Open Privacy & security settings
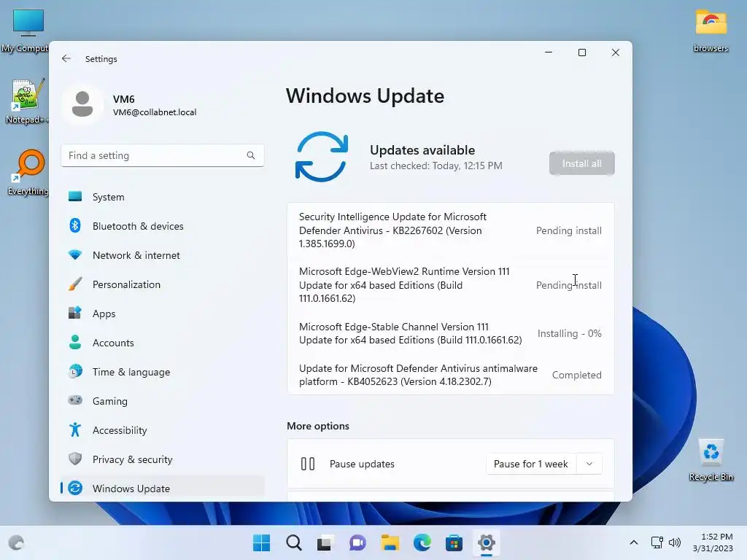Screen dimensions: 747x560 (163, 459)
